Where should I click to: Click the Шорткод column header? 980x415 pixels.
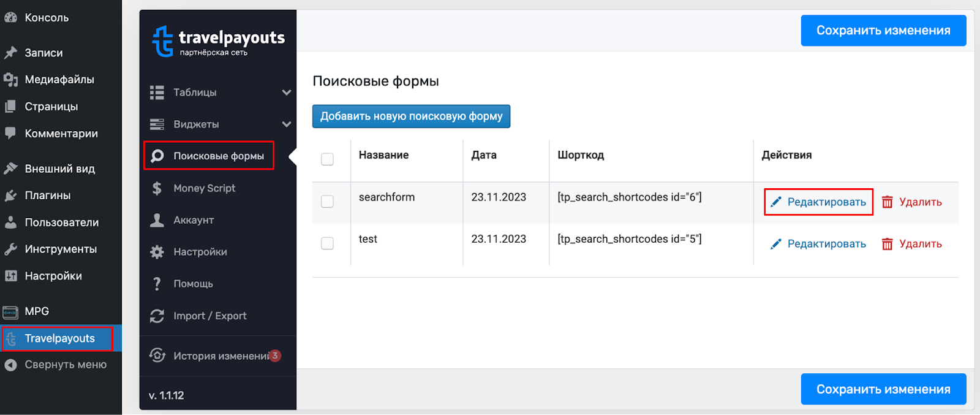click(x=581, y=155)
